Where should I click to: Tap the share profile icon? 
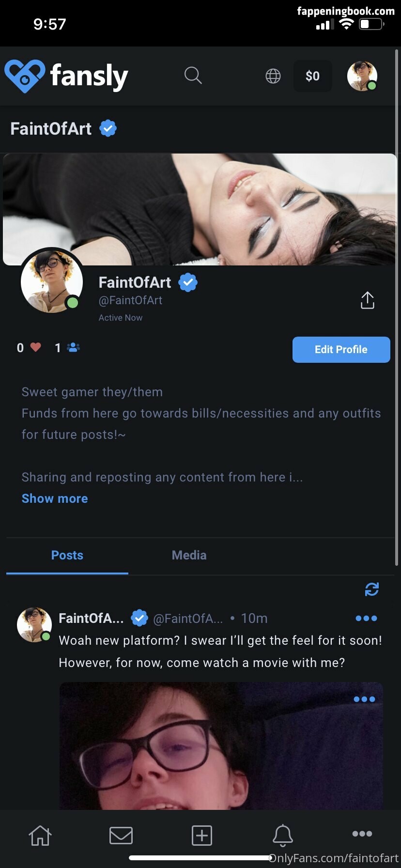368,300
